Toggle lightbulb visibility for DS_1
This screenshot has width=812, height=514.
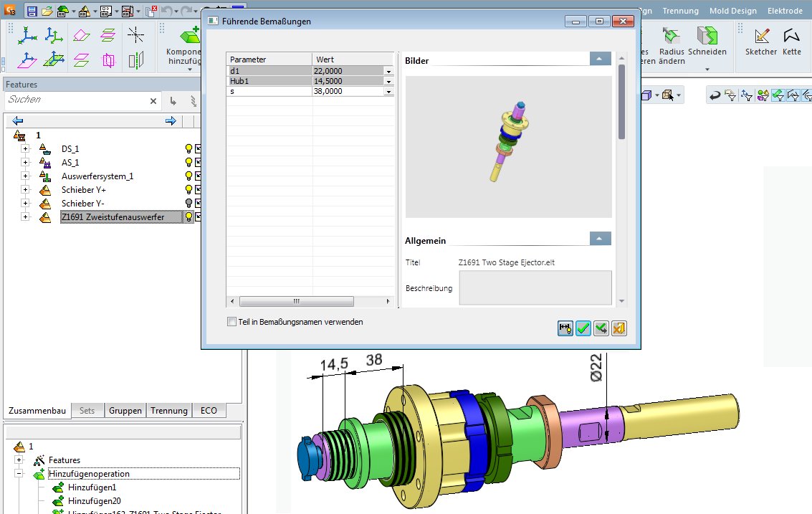point(188,148)
